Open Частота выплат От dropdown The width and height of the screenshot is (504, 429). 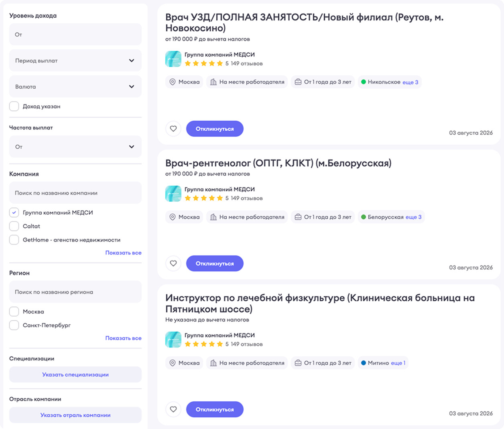75,147
